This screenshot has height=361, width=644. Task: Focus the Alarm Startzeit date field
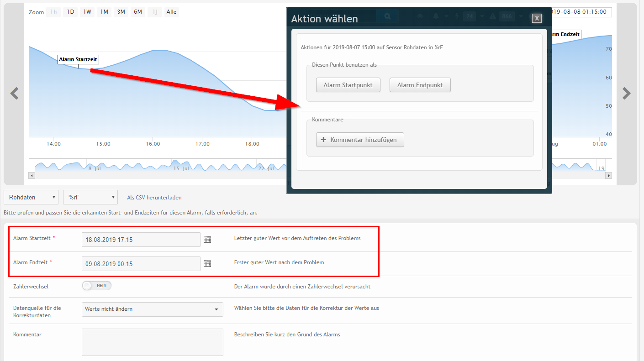click(x=141, y=239)
